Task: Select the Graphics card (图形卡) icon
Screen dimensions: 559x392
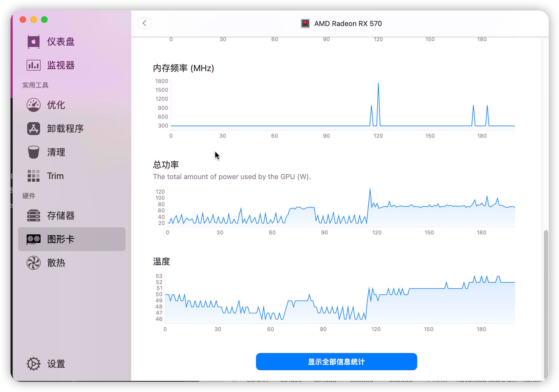Action: [x=33, y=239]
